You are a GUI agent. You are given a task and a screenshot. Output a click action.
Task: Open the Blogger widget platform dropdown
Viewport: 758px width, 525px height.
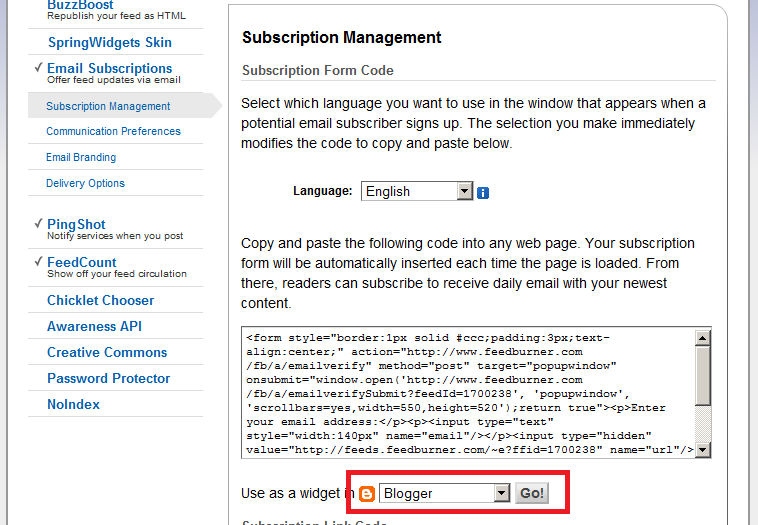coord(444,493)
